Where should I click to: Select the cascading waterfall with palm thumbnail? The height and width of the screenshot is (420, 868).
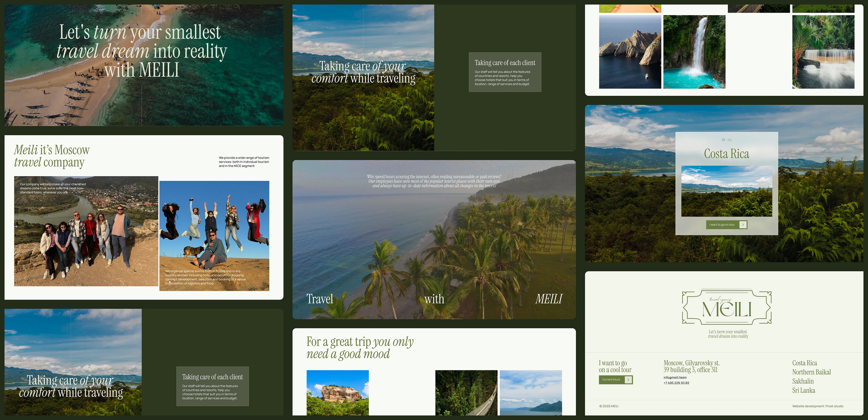click(823, 52)
